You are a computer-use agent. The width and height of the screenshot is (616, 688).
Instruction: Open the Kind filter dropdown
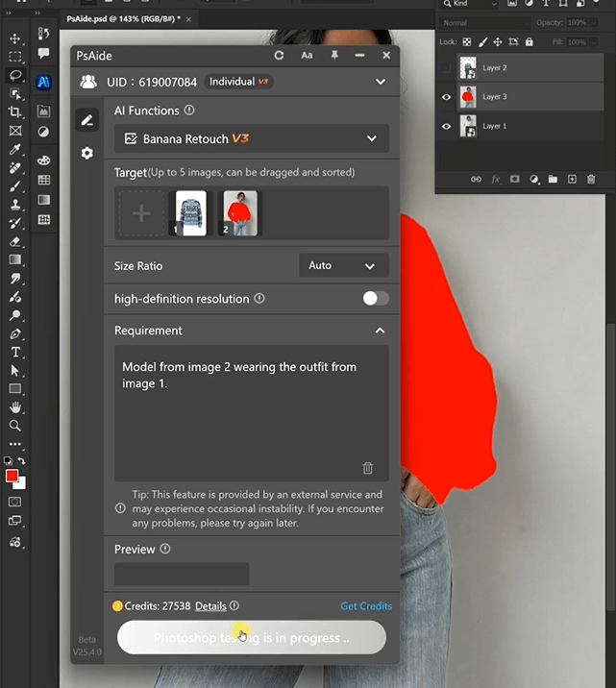(470, 4)
